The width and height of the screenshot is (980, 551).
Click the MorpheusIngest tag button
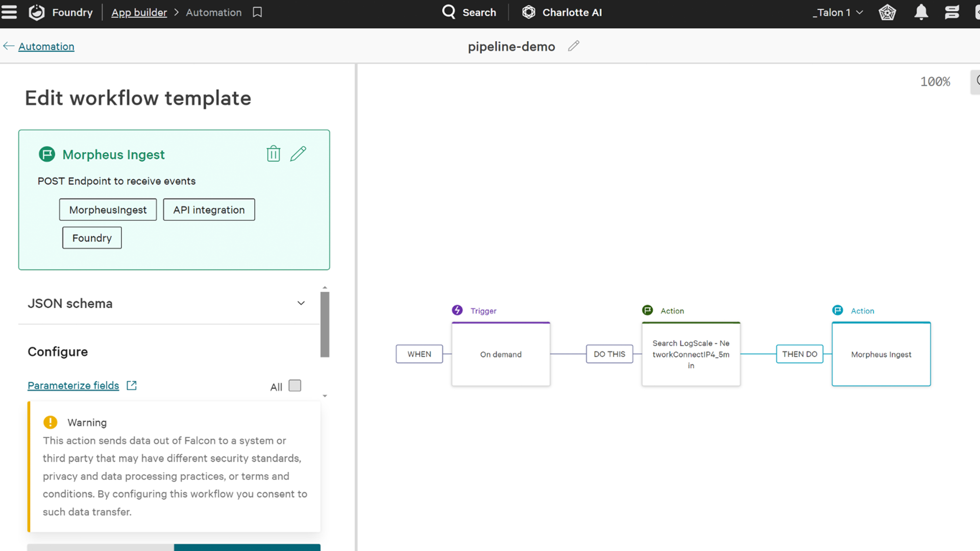(x=108, y=210)
